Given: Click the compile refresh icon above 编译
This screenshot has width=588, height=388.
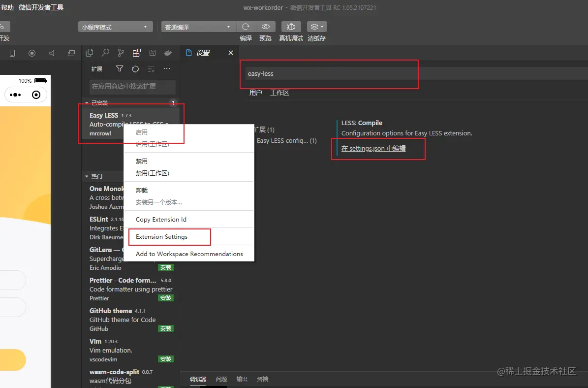Looking at the screenshot, I should 246,27.
